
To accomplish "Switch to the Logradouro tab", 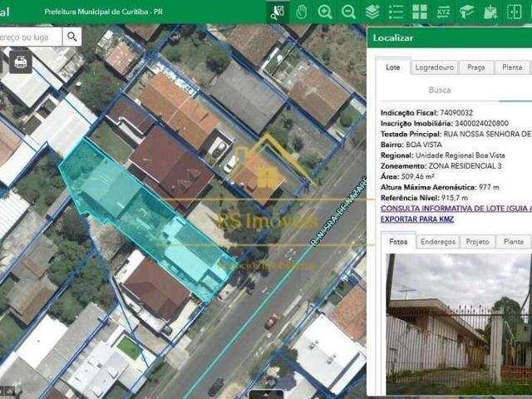I will tap(434, 67).
